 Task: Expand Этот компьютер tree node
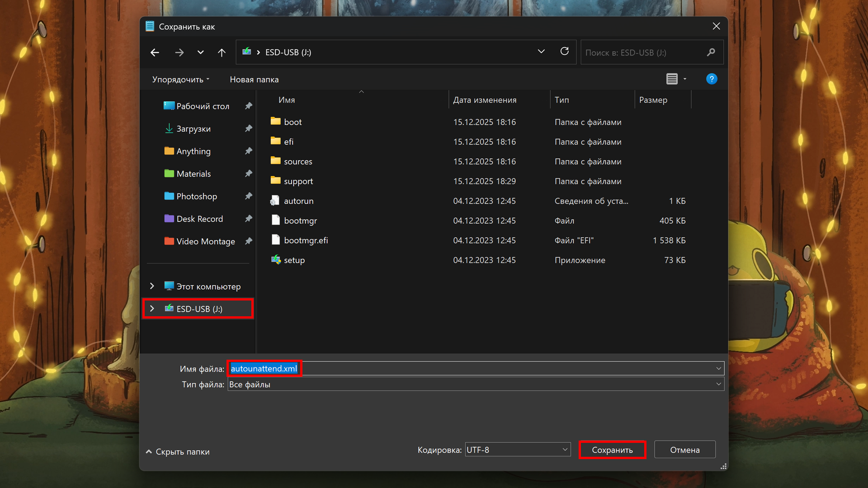point(152,286)
